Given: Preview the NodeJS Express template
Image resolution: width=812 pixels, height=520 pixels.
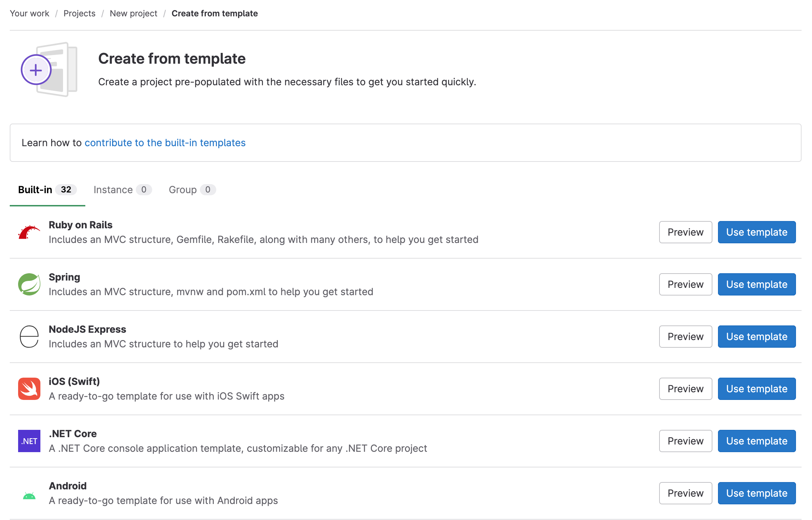Looking at the screenshot, I should [685, 337].
